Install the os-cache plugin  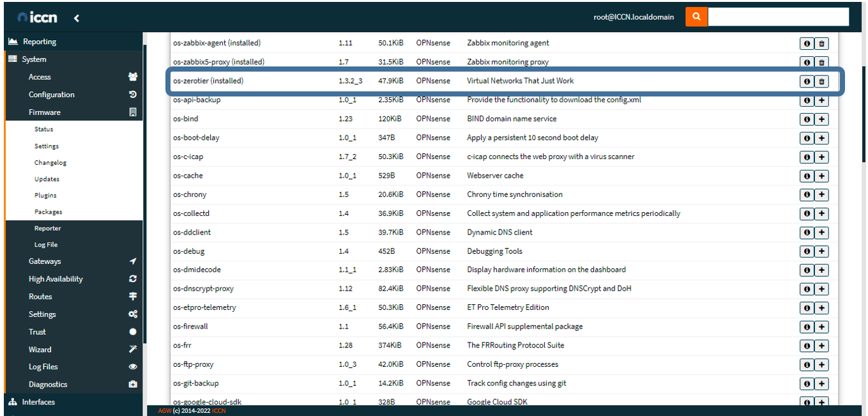(822, 176)
